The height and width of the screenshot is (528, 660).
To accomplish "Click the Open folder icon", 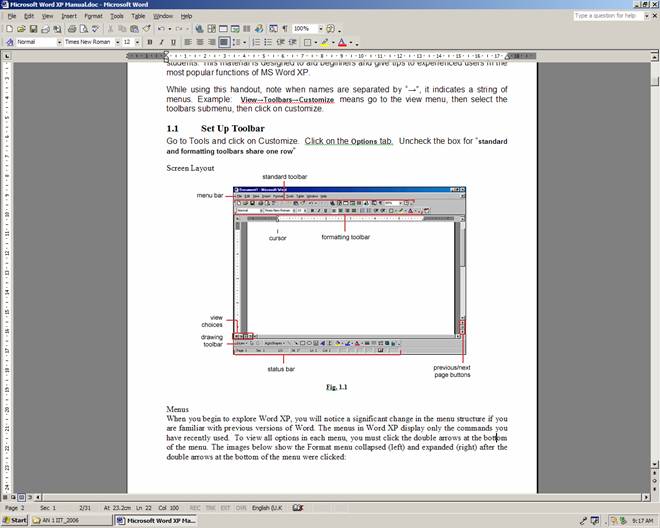I will click(x=19, y=29).
